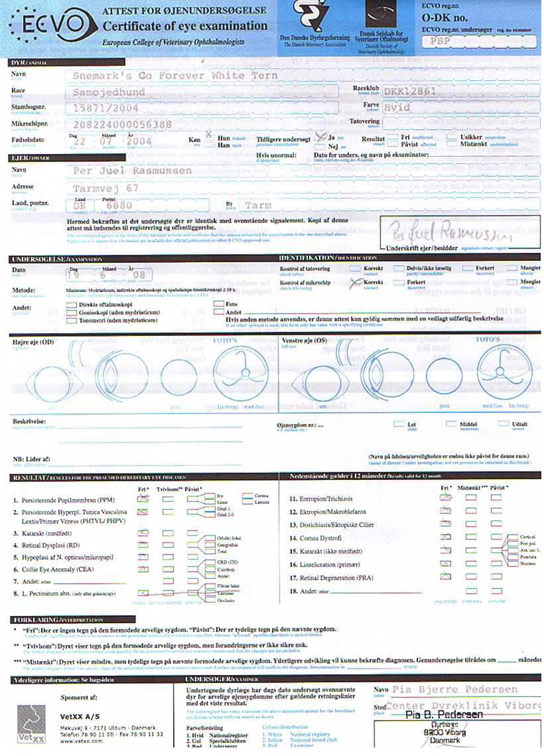Click the ECVO eye logo
This screenshot has width=544, height=756.
54,24
